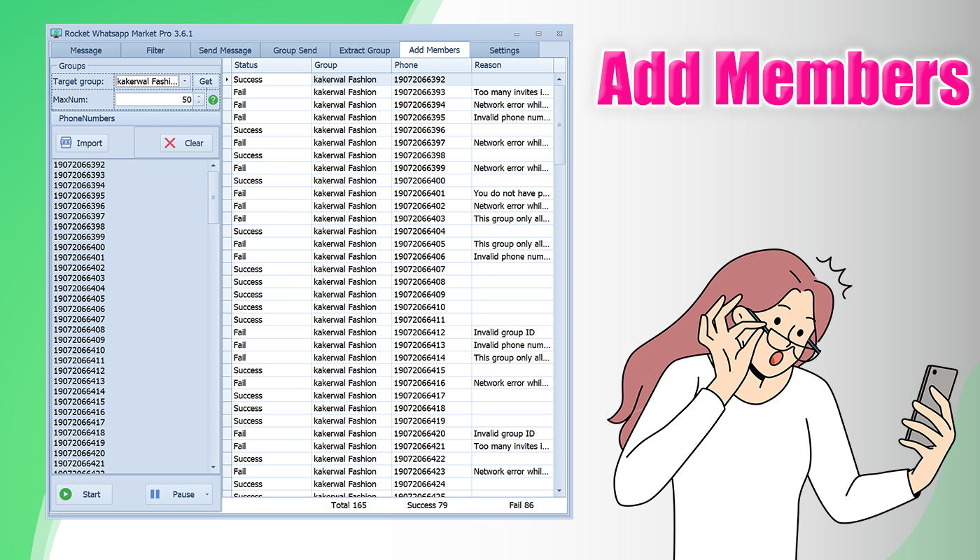Click the Import phone numbers button
980x560 pixels.
coord(82,143)
